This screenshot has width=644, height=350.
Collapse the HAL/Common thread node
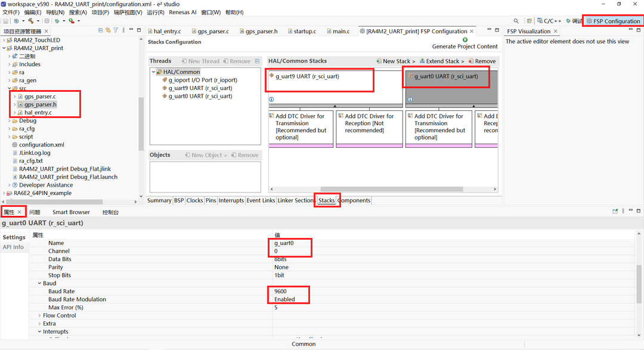pyautogui.click(x=154, y=72)
